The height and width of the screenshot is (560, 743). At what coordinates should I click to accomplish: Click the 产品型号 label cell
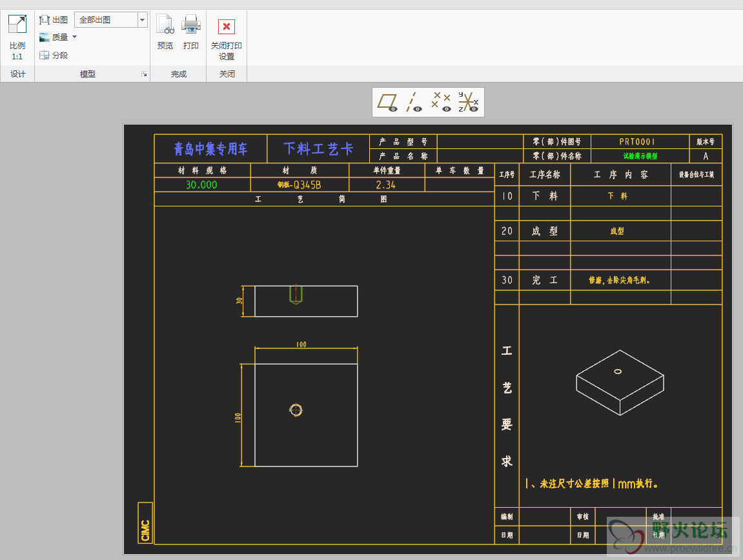[403, 142]
